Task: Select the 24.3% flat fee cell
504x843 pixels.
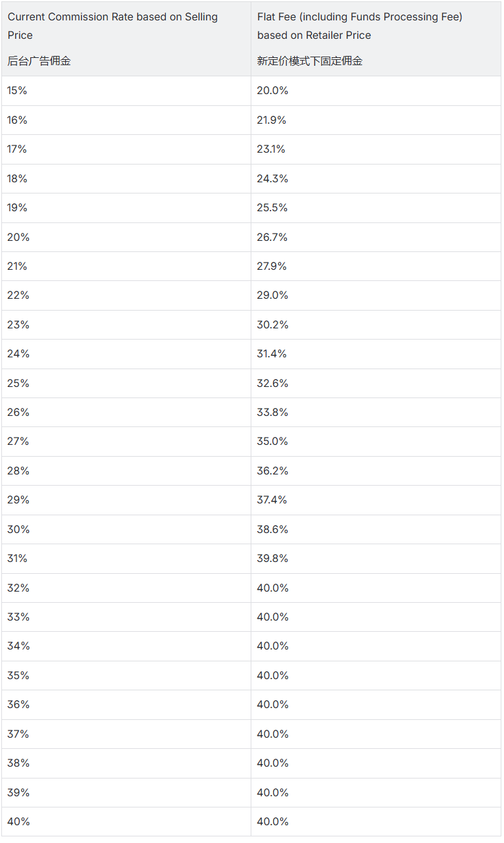Action: [272, 178]
